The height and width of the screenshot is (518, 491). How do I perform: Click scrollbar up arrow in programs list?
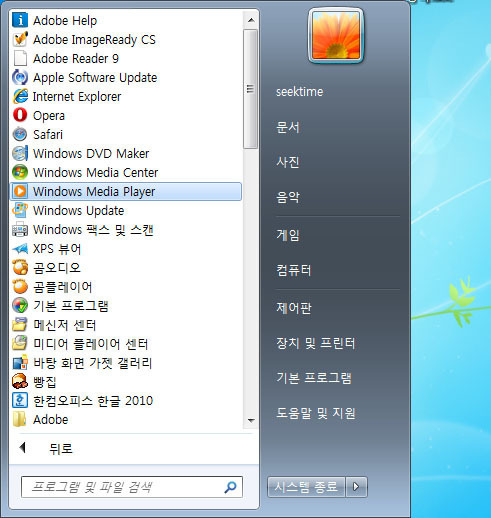251,20
